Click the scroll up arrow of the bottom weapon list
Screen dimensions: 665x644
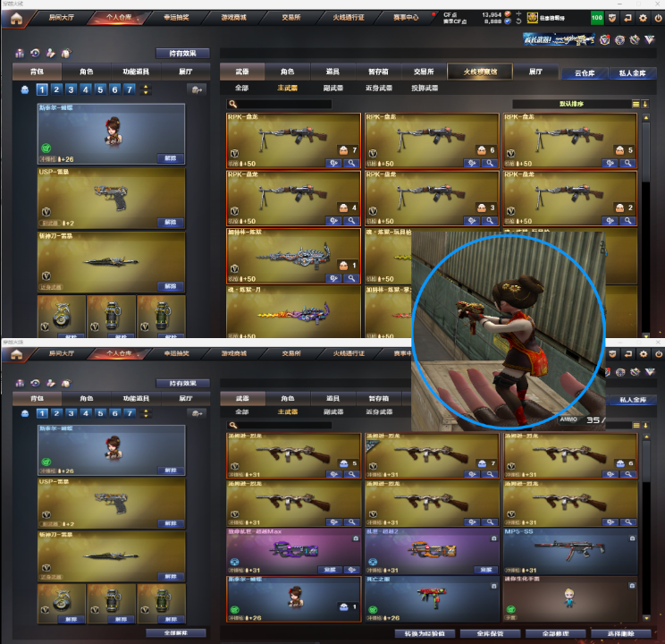click(646, 436)
